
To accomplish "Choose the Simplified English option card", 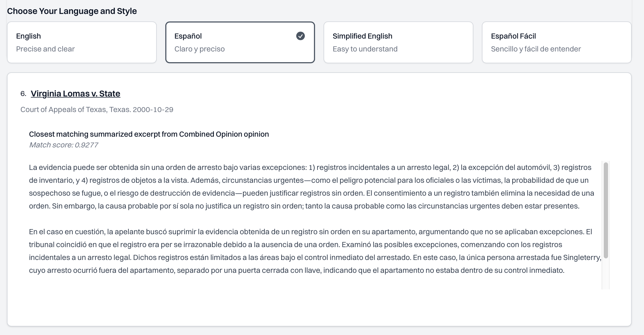I will (x=398, y=42).
